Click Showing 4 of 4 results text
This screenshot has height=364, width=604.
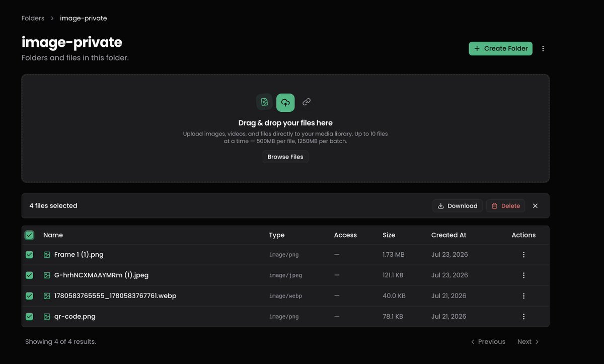point(60,342)
